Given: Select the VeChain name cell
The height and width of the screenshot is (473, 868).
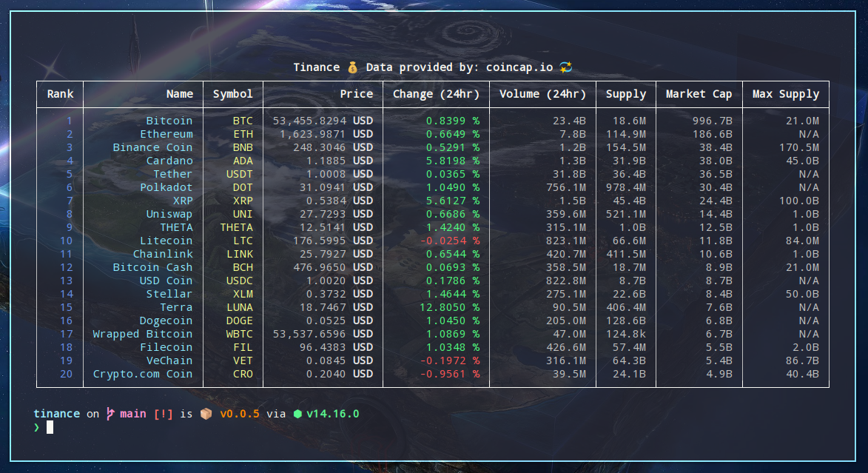Looking at the screenshot, I should (169, 360).
